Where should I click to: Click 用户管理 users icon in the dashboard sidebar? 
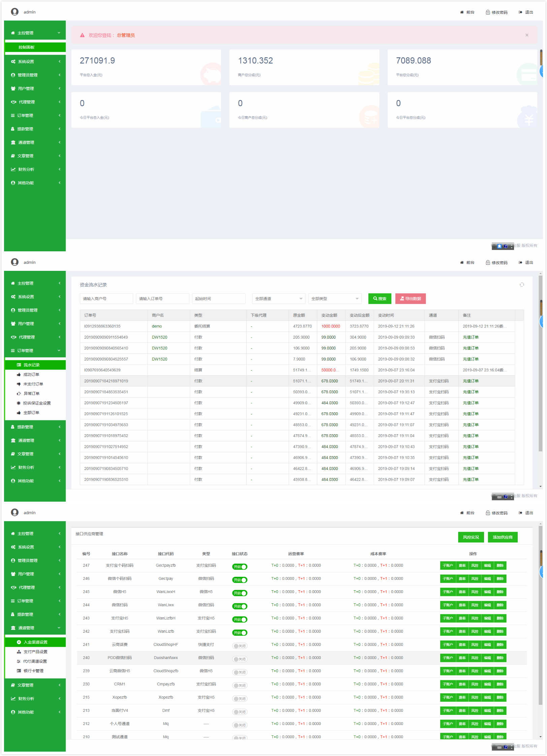[x=13, y=89]
